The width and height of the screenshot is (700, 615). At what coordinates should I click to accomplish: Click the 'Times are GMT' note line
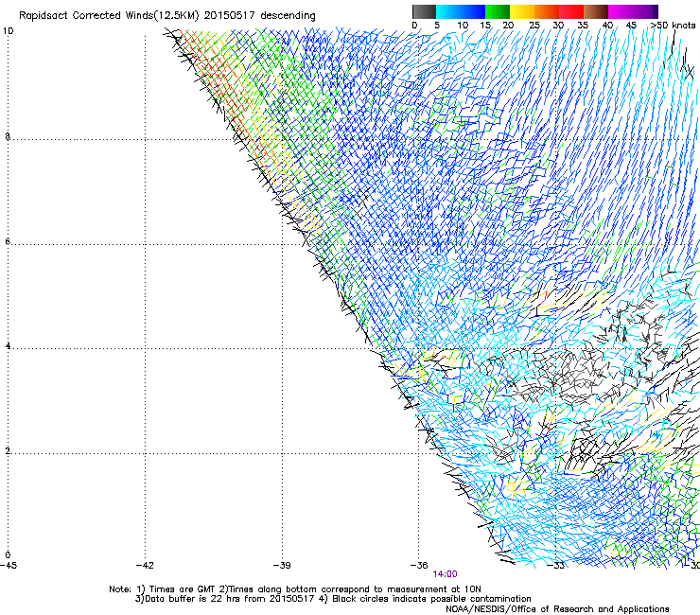[x=295, y=589]
